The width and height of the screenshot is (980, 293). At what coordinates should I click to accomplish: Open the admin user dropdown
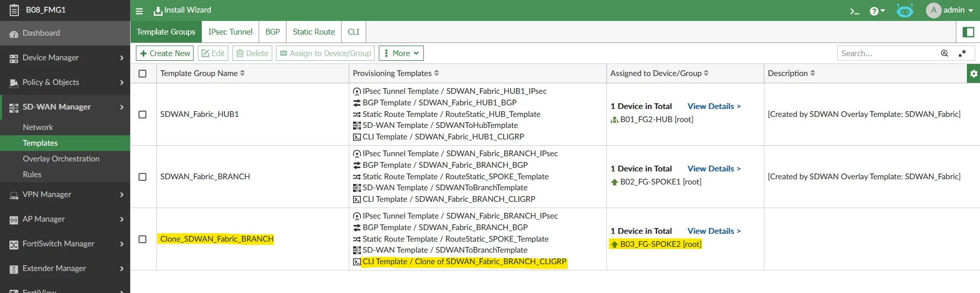point(950,10)
